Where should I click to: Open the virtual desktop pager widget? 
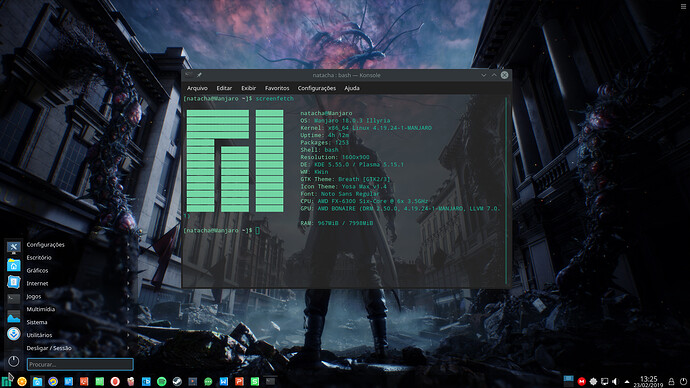click(569, 380)
